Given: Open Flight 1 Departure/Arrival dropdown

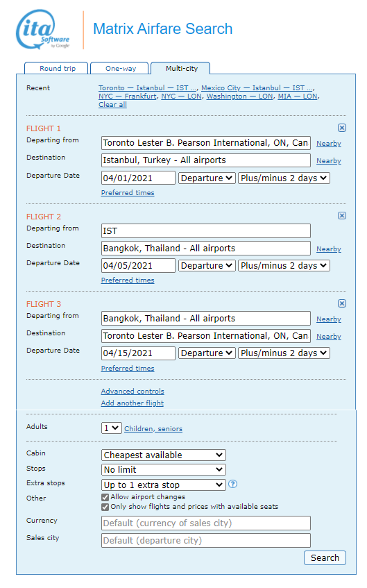Looking at the screenshot, I should tap(207, 178).
